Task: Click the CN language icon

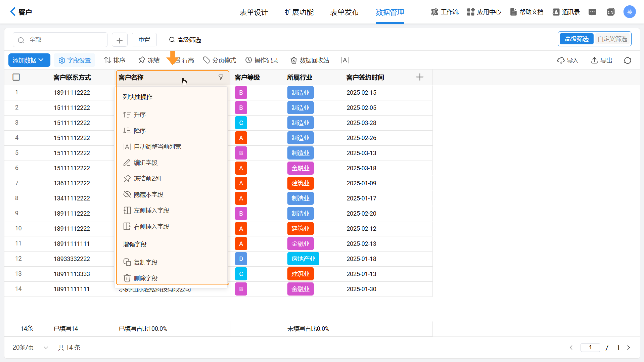Action: [x=610, y=12]
